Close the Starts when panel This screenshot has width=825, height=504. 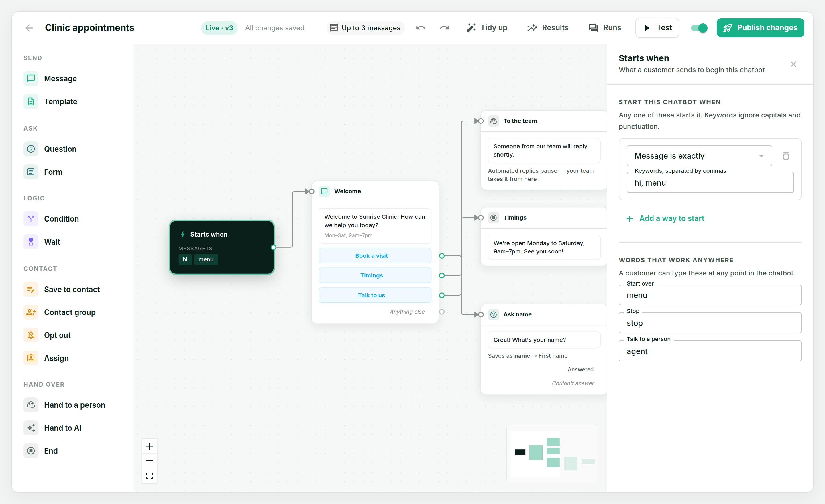[793, 64]
